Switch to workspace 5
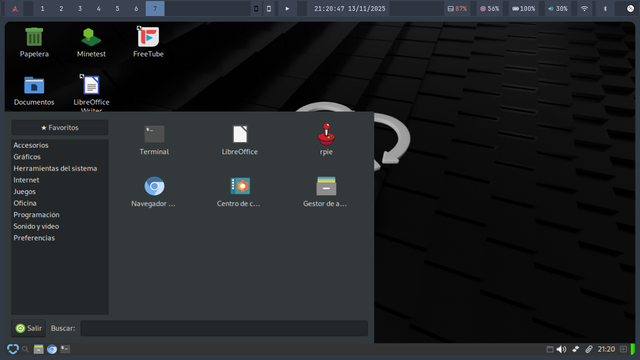This screenshot has width=640, height=360. click(x=118, y=9)
